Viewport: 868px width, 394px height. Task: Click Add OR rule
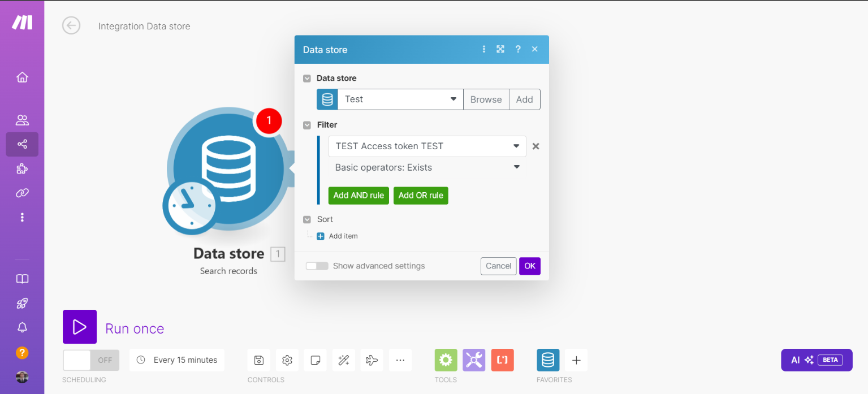pyautogui.click(x=421, y=196)
